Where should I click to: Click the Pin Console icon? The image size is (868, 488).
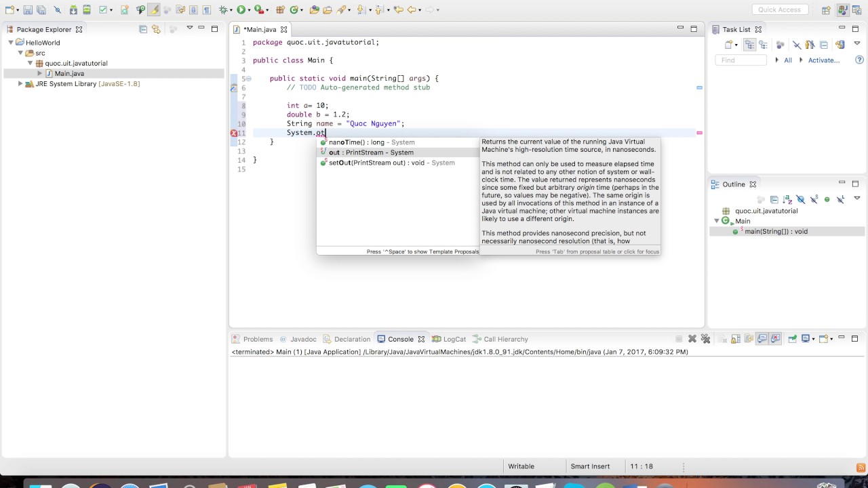point(791,339)
